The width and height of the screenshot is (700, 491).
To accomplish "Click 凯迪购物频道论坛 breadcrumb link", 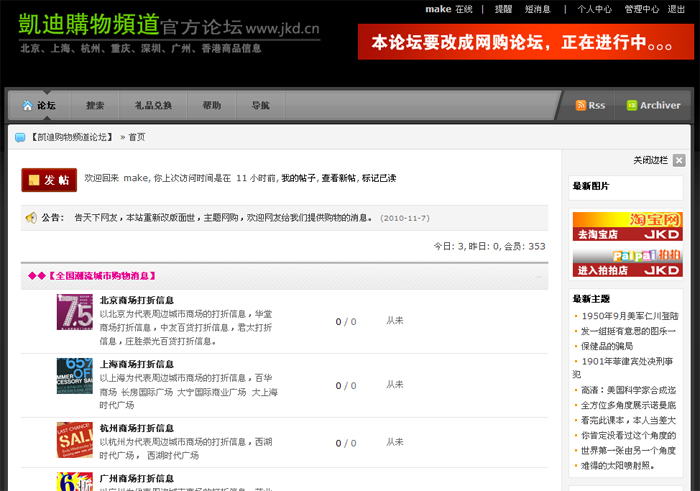I will coord(71,137).
